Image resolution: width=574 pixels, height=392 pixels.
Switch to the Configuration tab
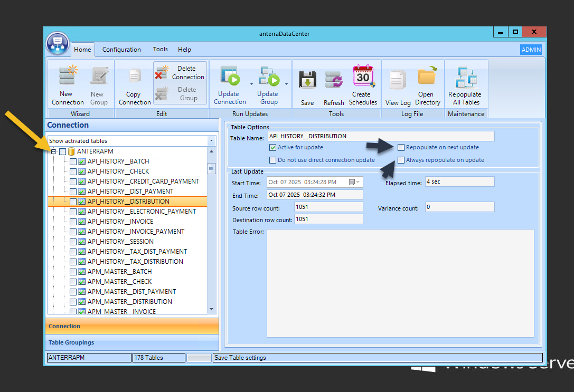point(121,50)
